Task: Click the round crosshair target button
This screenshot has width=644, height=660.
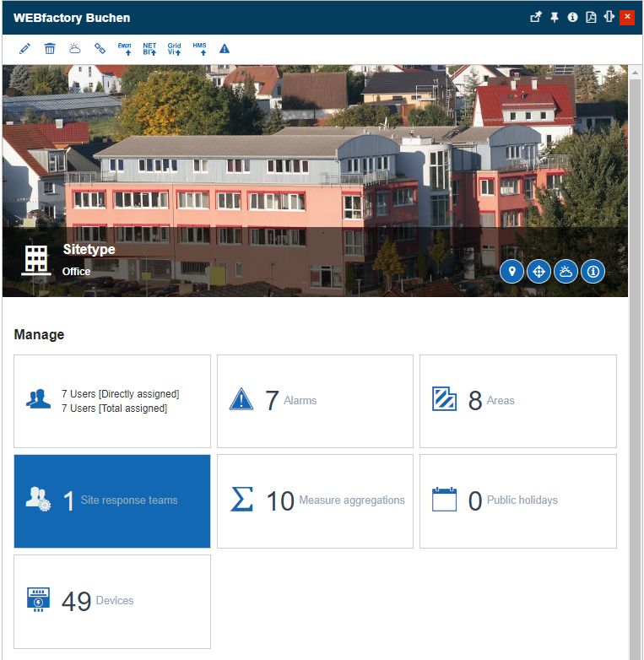Action: tap(538, 271)
